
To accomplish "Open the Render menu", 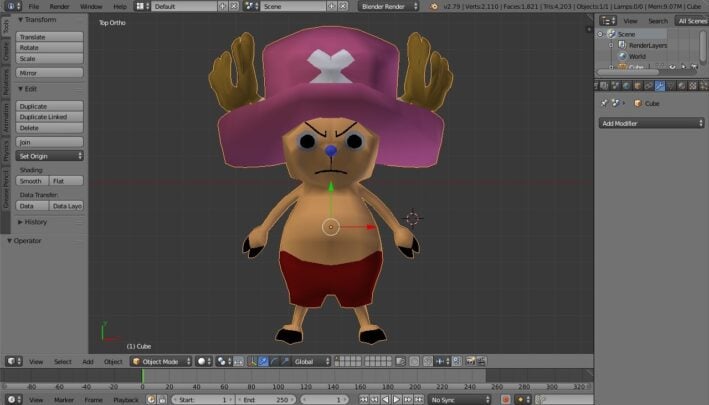I will coord(59,6).
